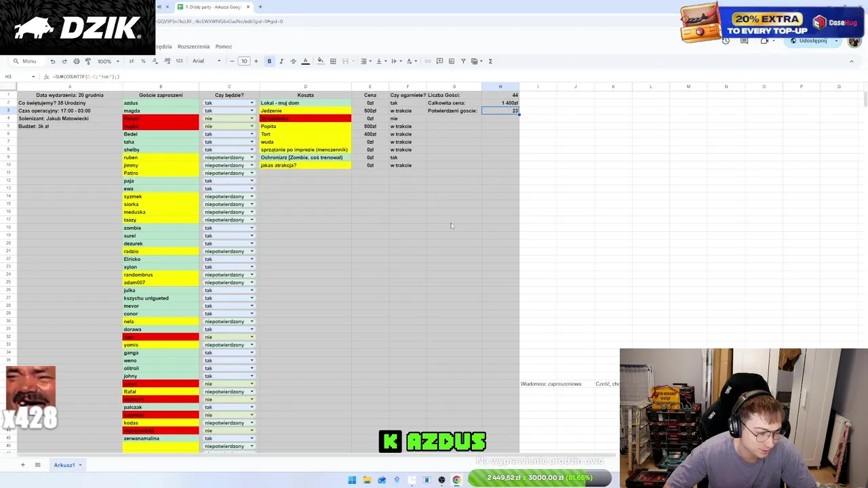Open the Rozszerzenia menu

tap(193, 47)
